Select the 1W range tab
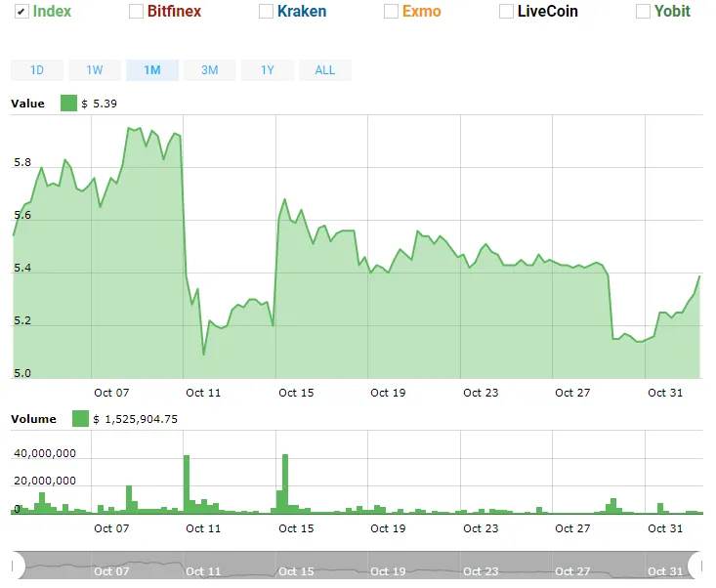This screenshot has height=588, width=716. pyautogui.click(x=95, y=70)
